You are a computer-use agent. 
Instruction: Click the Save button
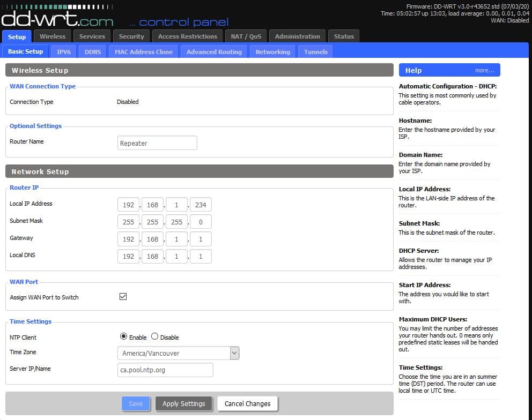point(136,403)
